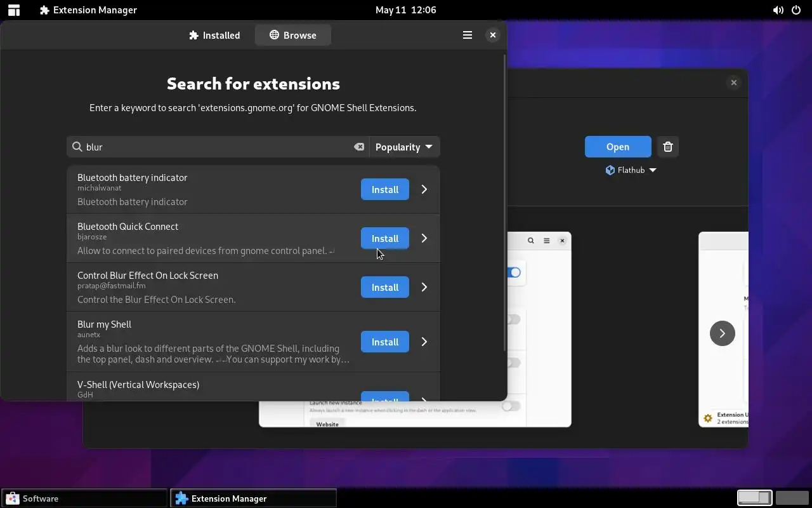Switch to the Browse tab
The image size is (812, 508).
(x=293, y=35)
